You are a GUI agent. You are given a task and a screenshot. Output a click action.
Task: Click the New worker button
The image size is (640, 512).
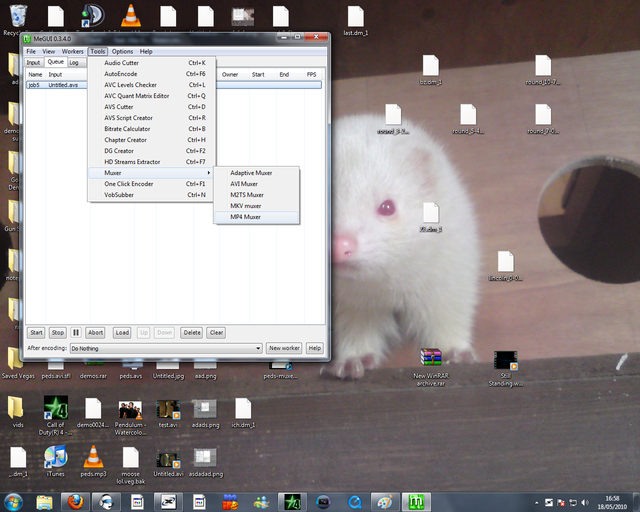tap(284, 348)
